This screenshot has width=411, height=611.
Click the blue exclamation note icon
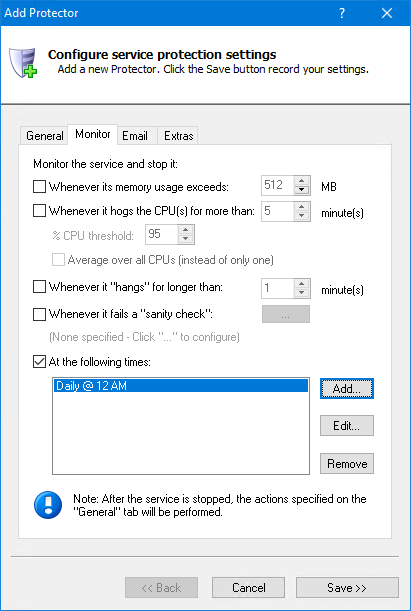tap(48, 505)
